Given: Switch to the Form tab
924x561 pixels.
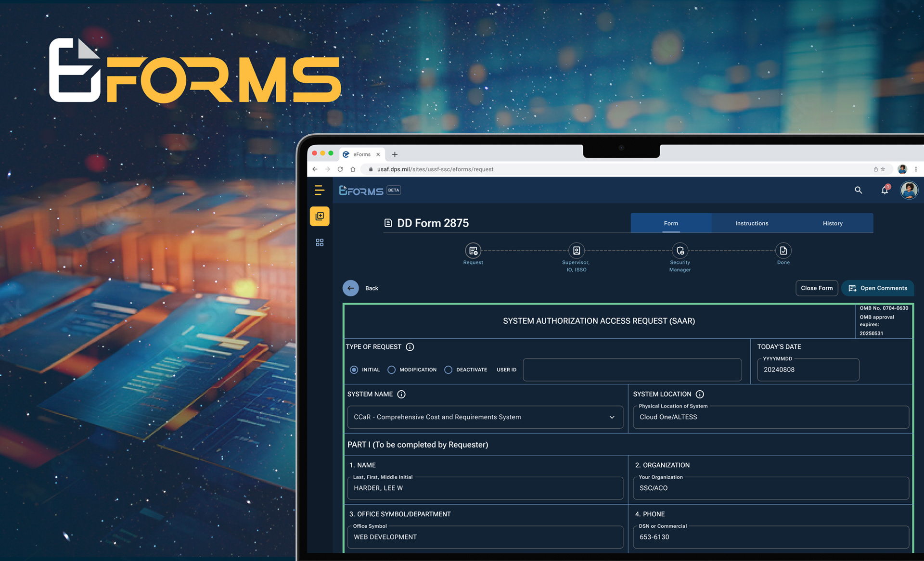Looking at the screenshot, I should tap(671, 223).
